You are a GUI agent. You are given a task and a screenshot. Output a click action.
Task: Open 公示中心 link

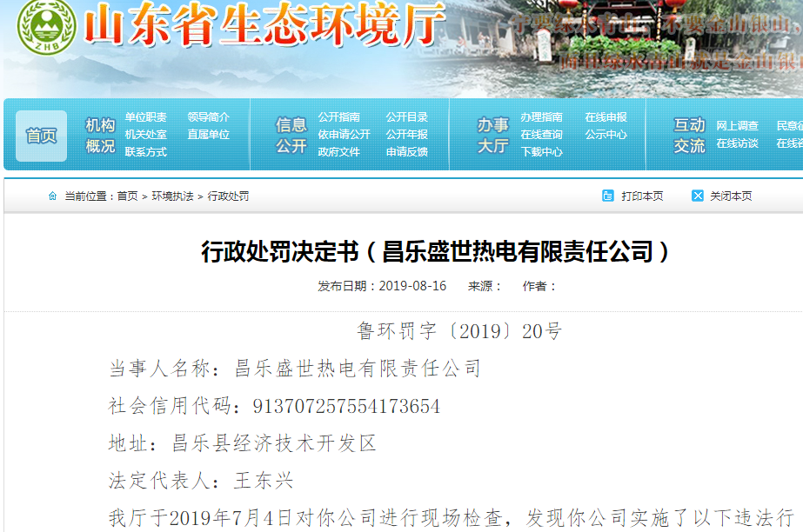point(606,135)
